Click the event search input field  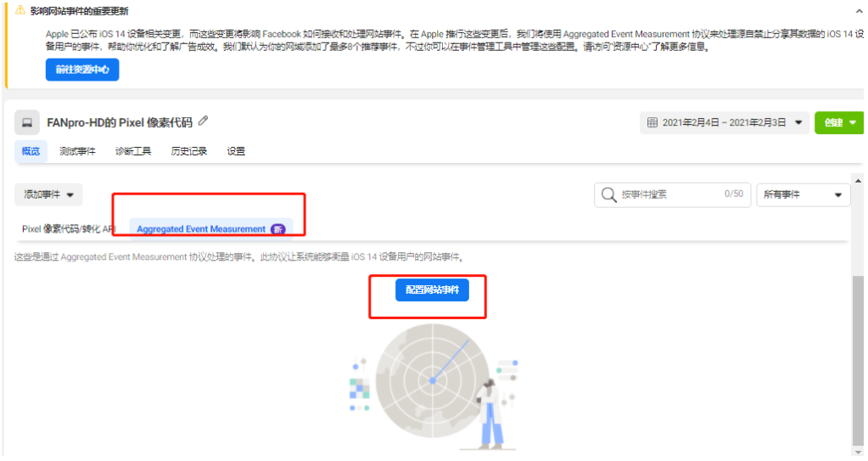pyautogui.click(x=672, y=194)
